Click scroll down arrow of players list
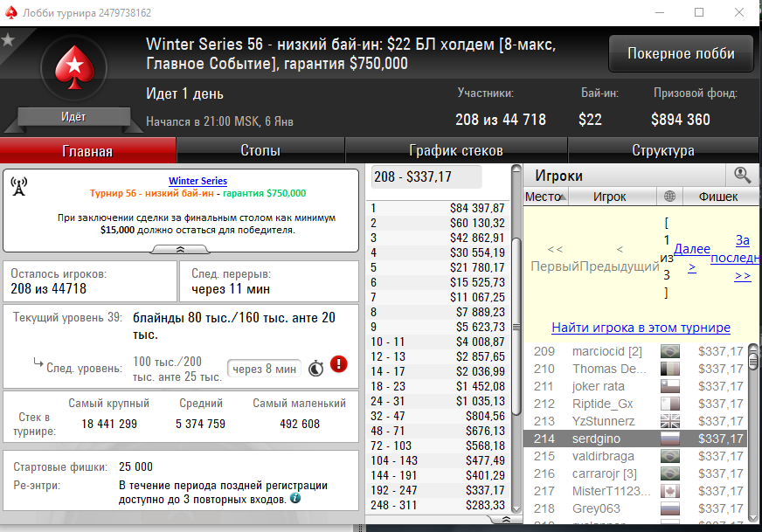The image size is (762, 532). click(x=753, y=517)
